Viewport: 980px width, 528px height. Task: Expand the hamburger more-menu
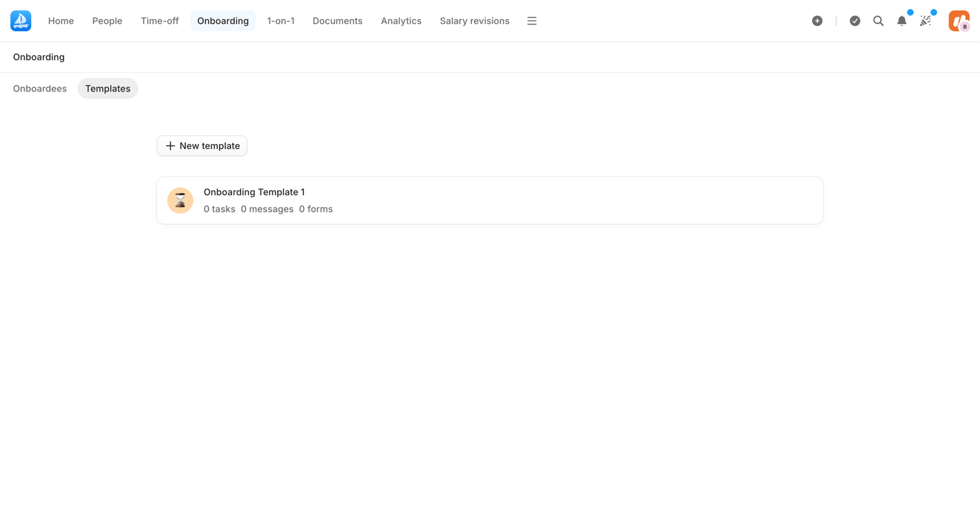point(531,21)
